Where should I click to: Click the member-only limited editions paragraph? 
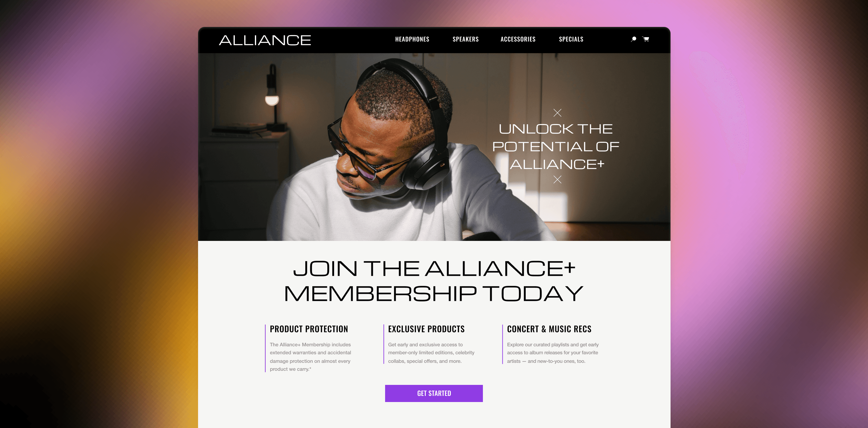click(x=431, y=352)
